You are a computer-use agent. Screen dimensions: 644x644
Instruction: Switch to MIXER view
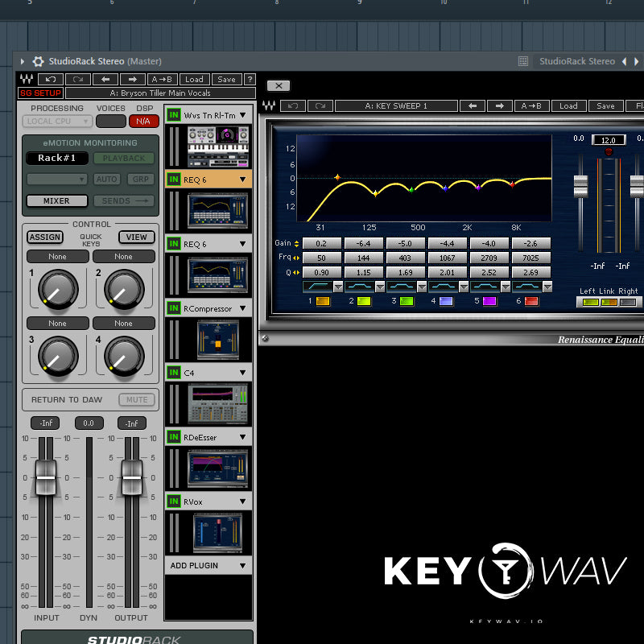point(56,200)
